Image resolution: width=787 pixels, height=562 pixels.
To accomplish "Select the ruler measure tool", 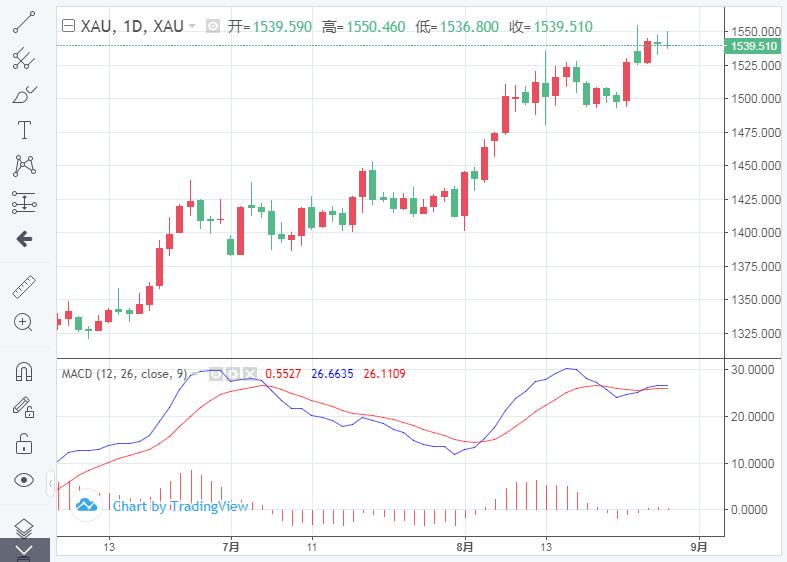I will tap(24, 287).
